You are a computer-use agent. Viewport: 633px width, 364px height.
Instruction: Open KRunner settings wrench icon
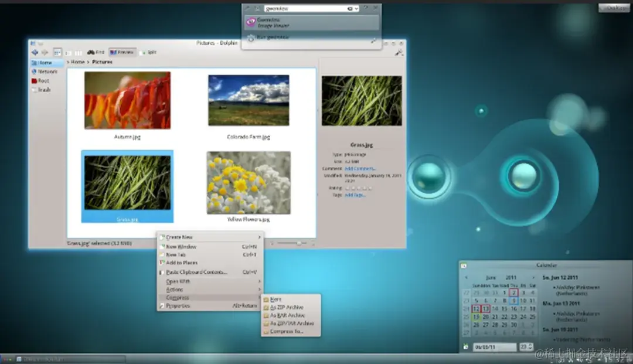coord(247,8)
